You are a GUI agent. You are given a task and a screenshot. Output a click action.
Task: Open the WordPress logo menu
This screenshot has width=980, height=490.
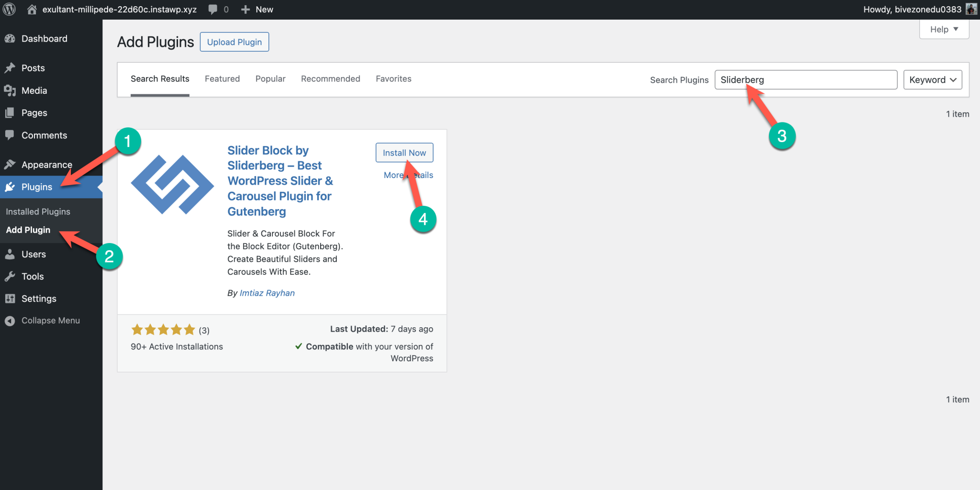9,9
